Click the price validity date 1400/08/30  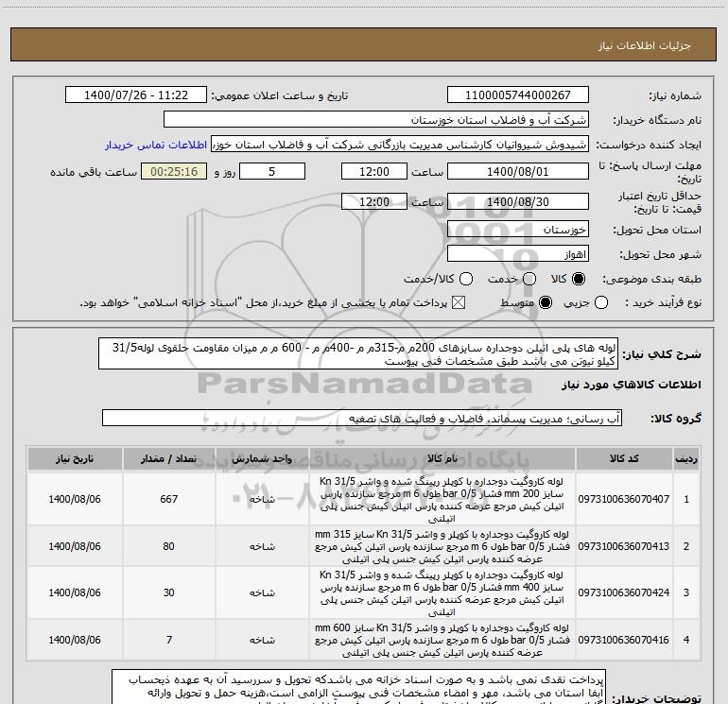(518, 201)
